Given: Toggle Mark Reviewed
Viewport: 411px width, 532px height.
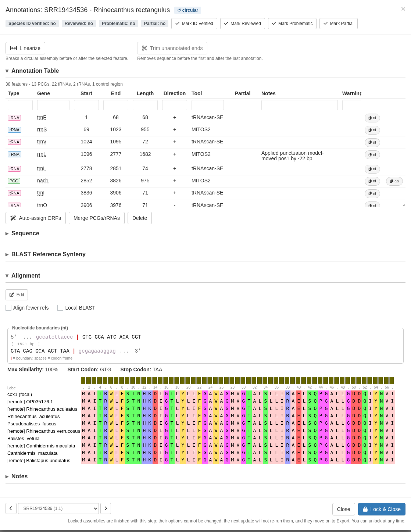Looking at the screenshot, I should [242, 24].
